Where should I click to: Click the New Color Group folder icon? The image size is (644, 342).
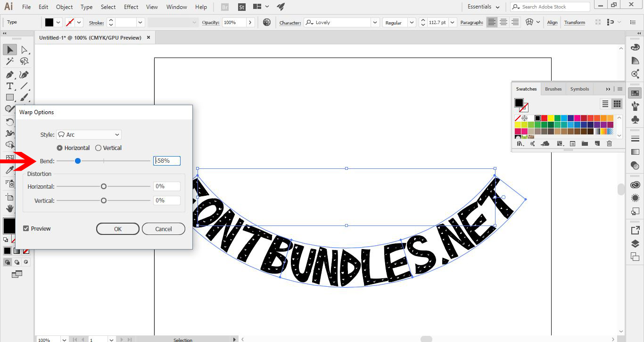click(x=585, y=143)
